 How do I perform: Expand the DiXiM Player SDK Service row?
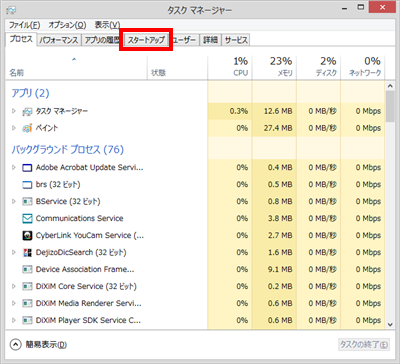(x=14, y=320)
